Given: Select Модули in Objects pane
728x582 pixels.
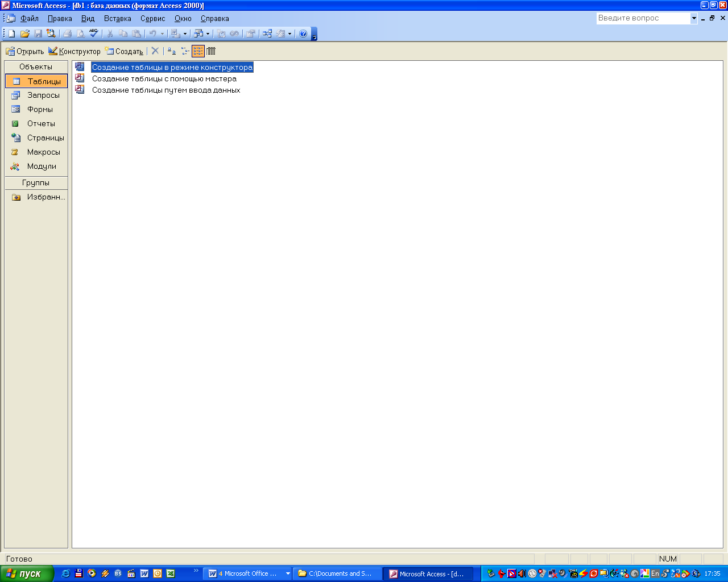Looking at the screenshot, I should 36,167.
